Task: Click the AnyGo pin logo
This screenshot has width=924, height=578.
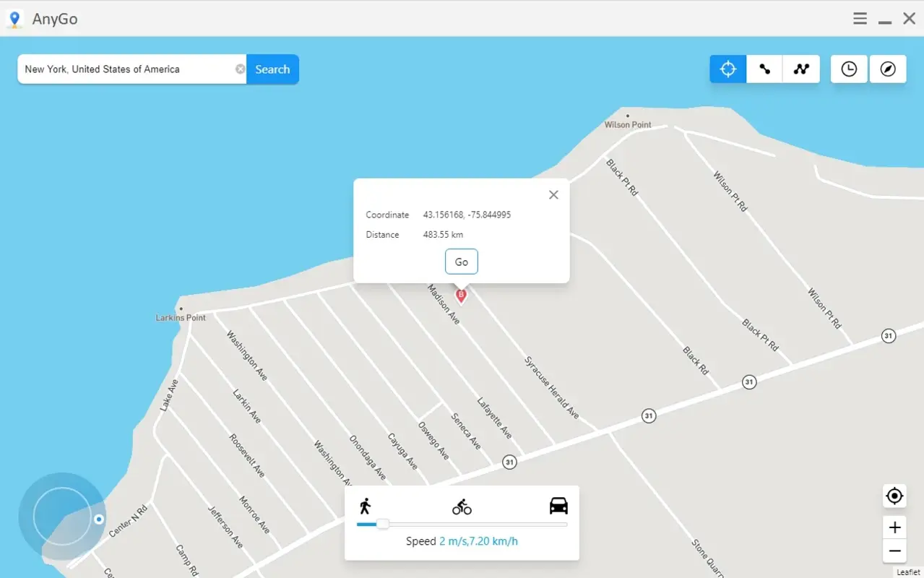Action: 14,18
